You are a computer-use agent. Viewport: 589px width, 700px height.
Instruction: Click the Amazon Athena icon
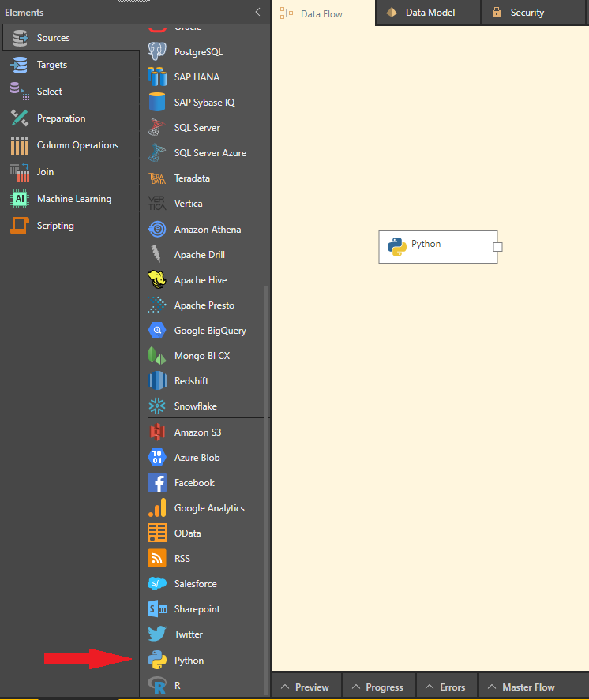157,230
